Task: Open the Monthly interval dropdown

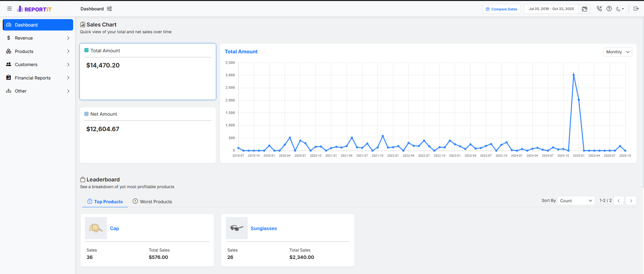Action: coord(617,52)
